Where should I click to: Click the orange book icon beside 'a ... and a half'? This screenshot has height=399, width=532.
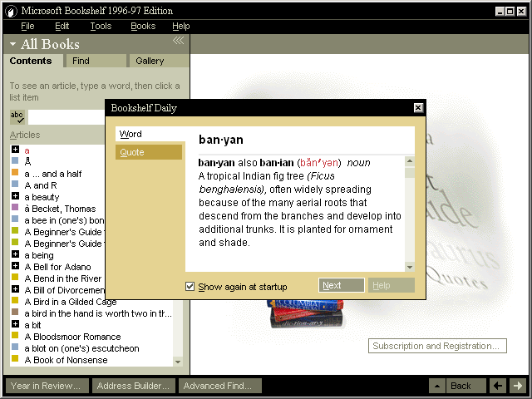(x=15, y=172)
